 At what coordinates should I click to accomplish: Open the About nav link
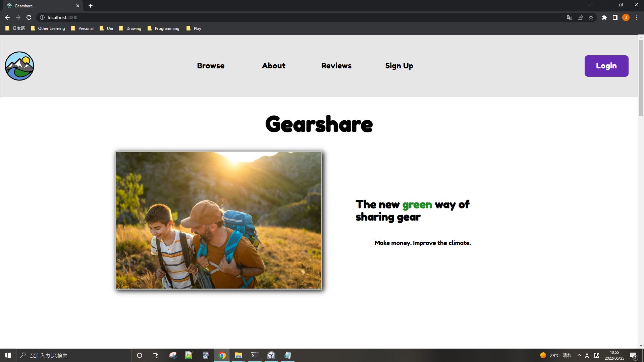click(x=273, y=66)
